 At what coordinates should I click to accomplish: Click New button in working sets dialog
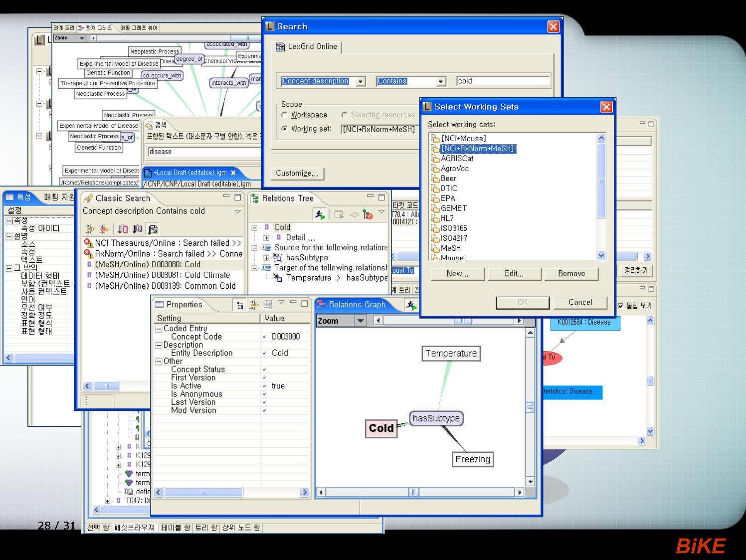coord(457,274)
